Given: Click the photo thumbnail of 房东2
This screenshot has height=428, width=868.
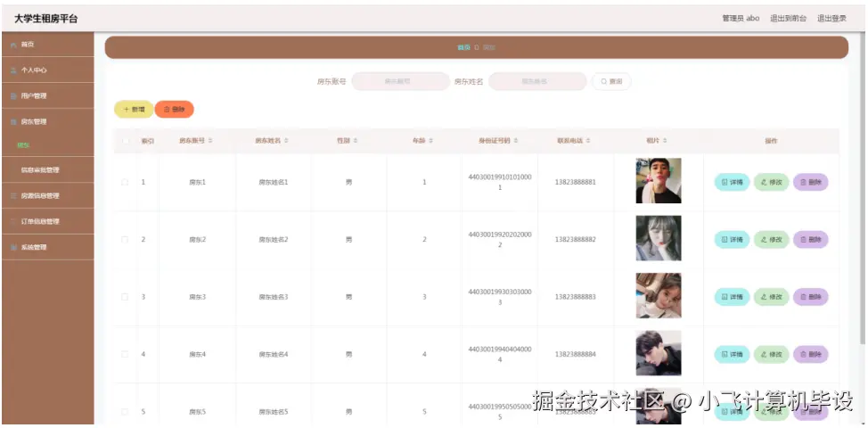Looking at the screenshot, I should [x=659, y=238].
